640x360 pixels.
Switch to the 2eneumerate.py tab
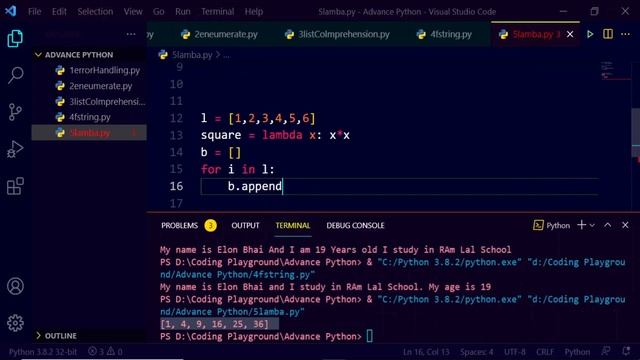point(220,34)
